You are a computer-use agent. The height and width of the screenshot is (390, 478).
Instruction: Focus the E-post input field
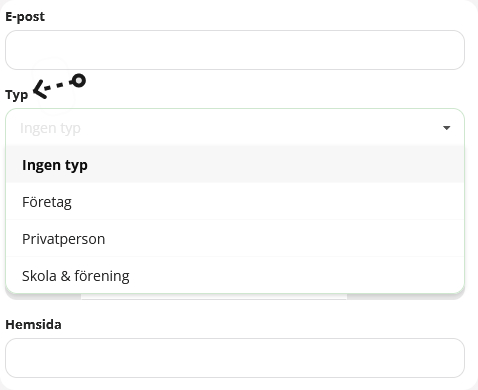point(235,50)
